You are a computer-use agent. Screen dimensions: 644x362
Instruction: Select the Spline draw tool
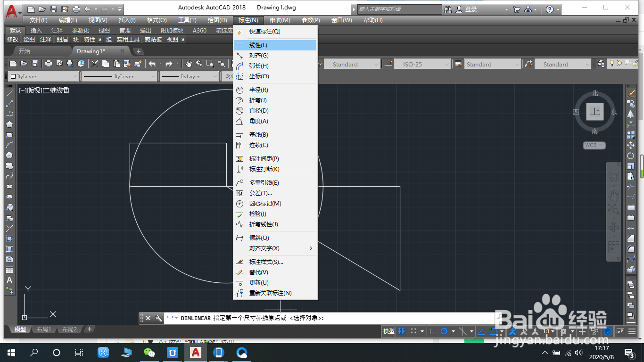point(9,176)
